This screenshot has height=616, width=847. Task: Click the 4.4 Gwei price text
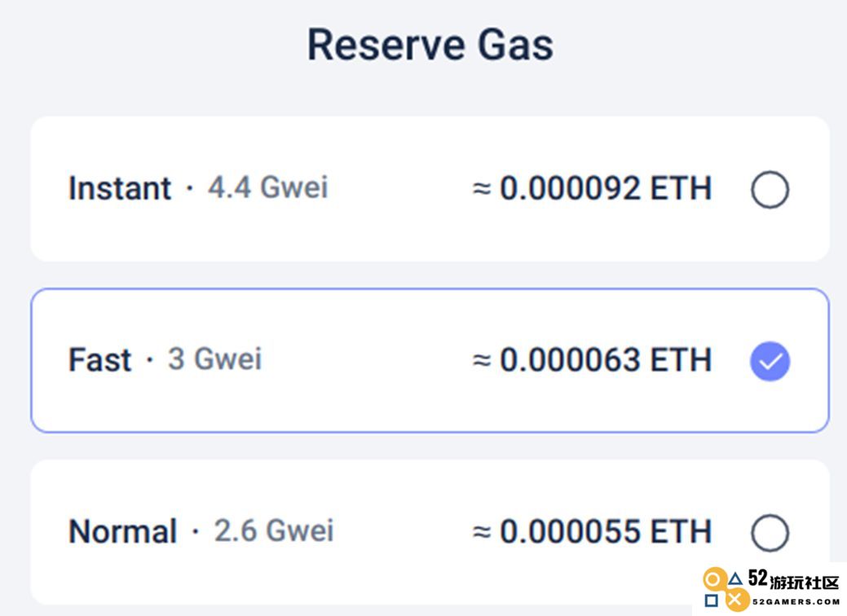(268, 188)
